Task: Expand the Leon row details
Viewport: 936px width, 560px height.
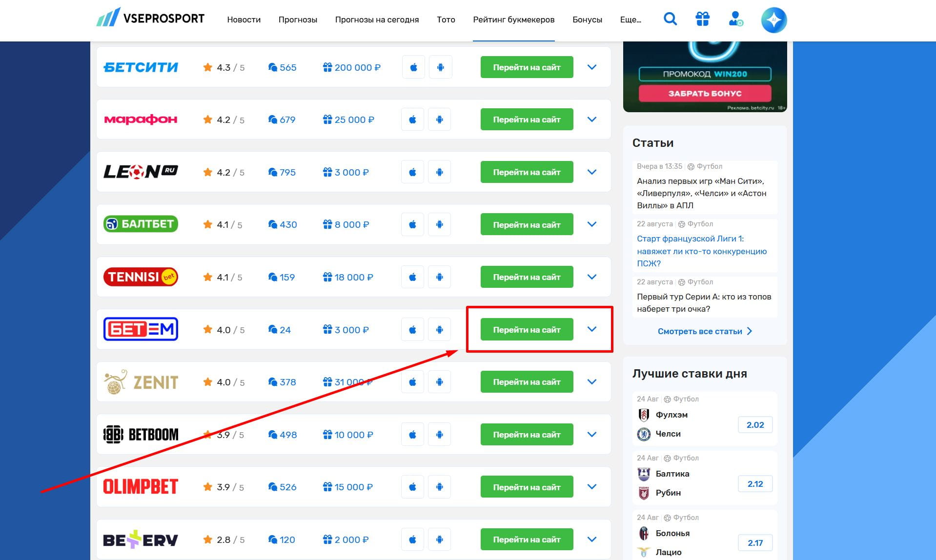Action: click(x=592, y=172)
